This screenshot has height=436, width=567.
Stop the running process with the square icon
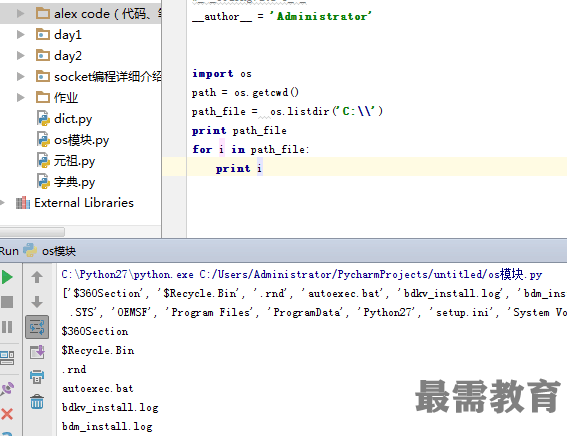(7, 302)
